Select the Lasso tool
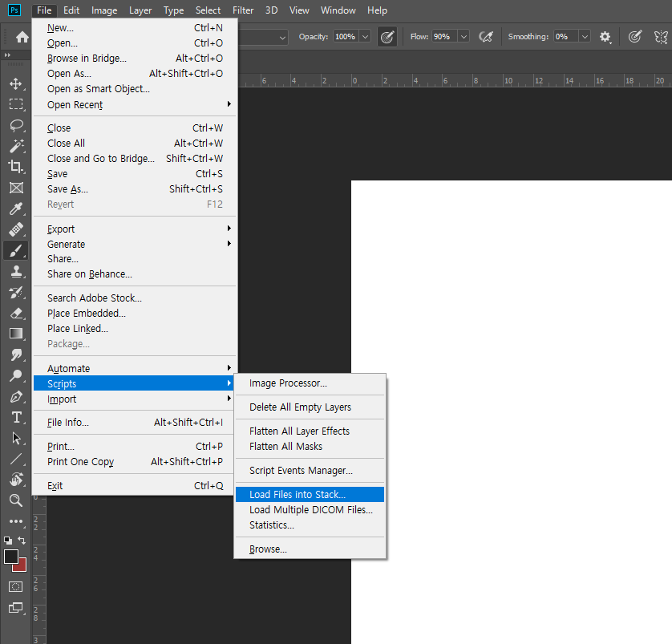 (x=16, y=125)
